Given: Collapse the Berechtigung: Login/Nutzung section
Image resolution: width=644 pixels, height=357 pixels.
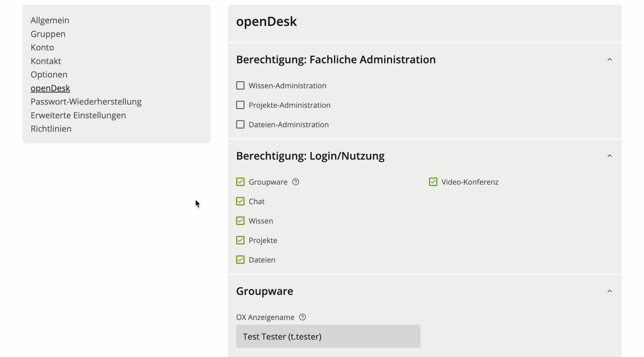Looking at the screenshot, I should (610, 156).
